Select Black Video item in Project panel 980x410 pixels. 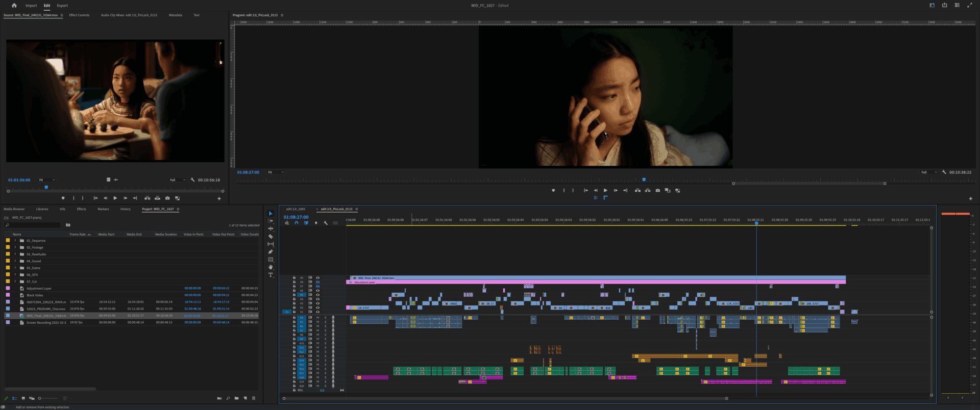[x=35, y=295]
